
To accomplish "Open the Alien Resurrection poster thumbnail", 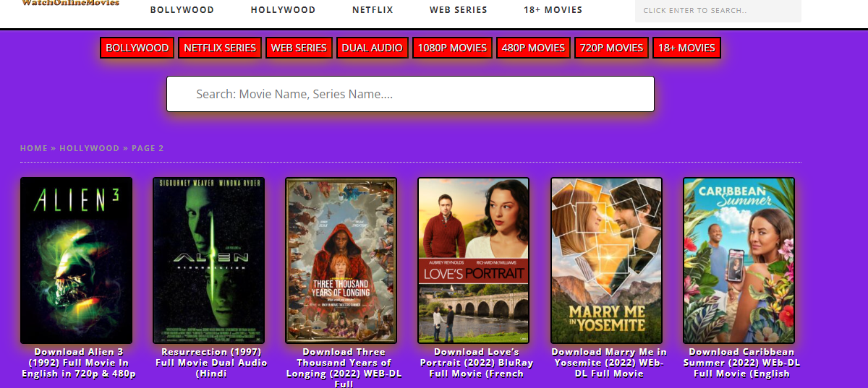I will [x=209, y=260].
